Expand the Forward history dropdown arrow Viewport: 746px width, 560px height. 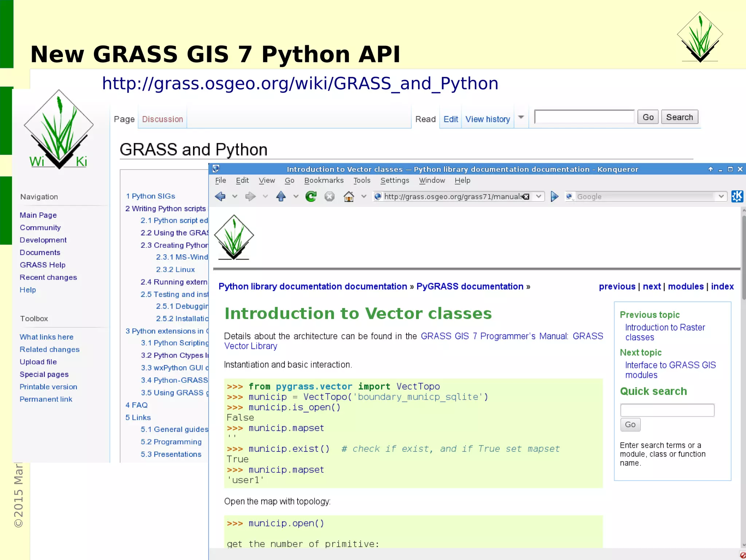266,197
